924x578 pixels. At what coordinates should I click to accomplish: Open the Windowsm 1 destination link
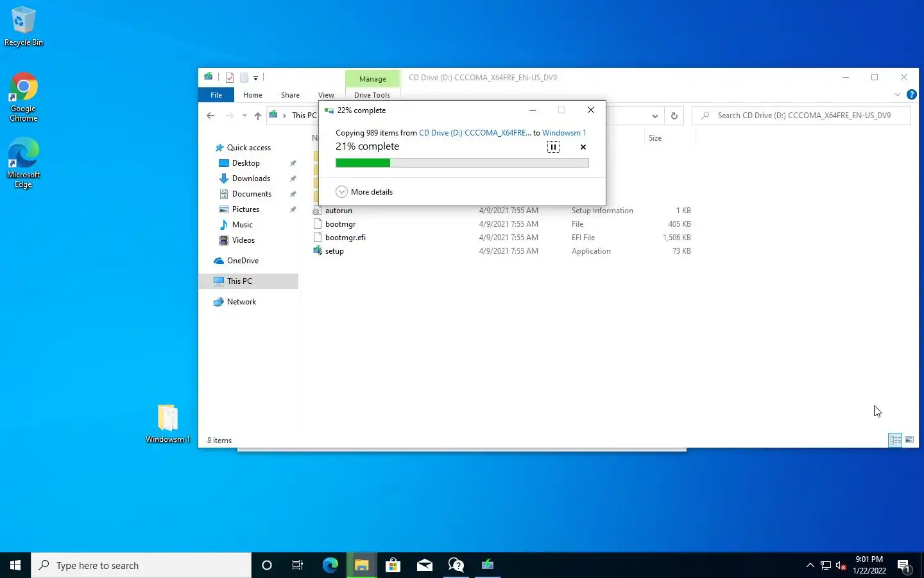[x=564, y=133]
